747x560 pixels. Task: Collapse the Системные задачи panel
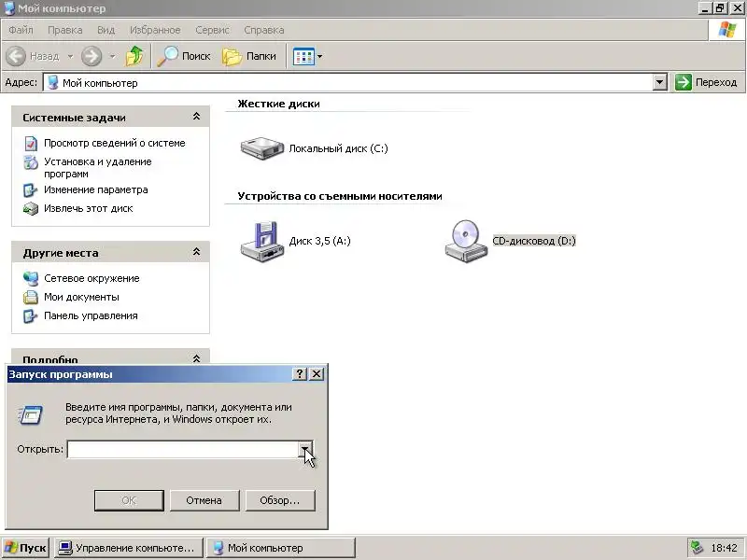click(x=196, y=117)
